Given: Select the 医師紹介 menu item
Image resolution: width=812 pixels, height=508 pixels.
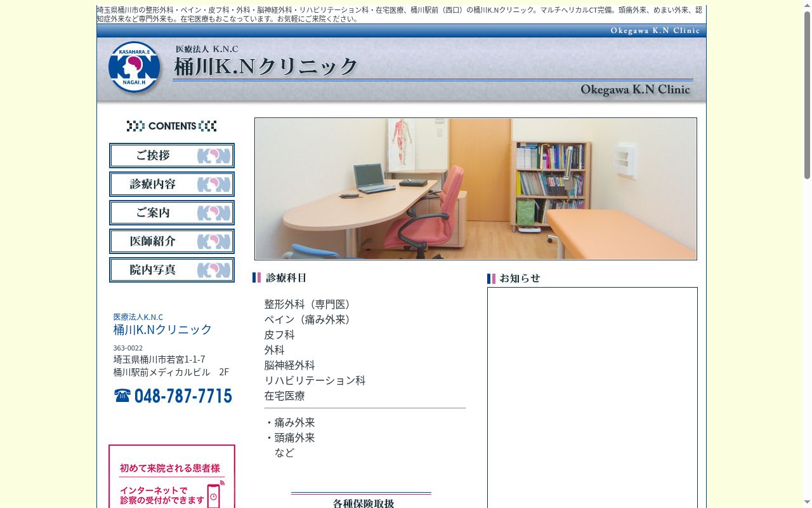Looking at the screenshot, I should 172,241.
